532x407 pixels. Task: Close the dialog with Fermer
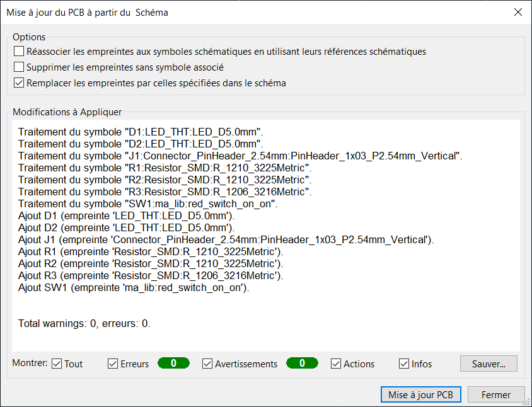point(495,395)
